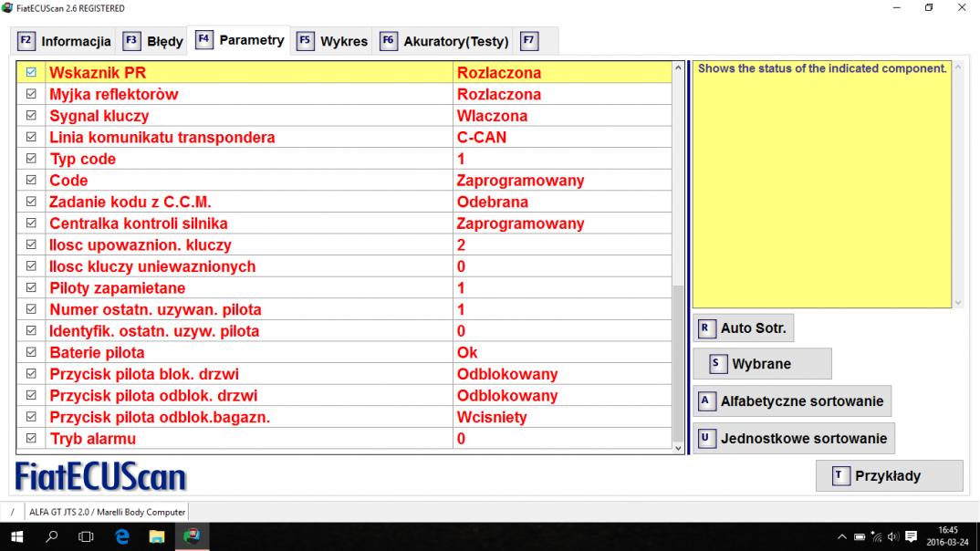980x551 pixels.
Task: Toggle the Code row checkbox
Action: (31, 180)
